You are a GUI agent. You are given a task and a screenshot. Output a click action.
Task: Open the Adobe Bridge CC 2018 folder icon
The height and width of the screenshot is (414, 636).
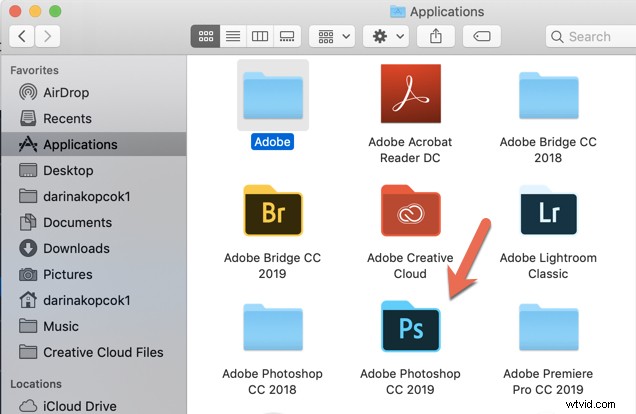click(x=548, y=95)
